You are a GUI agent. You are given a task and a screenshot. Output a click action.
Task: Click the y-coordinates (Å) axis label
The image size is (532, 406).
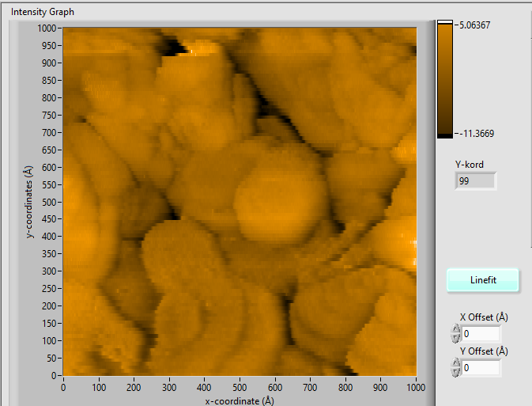(28, 202)
